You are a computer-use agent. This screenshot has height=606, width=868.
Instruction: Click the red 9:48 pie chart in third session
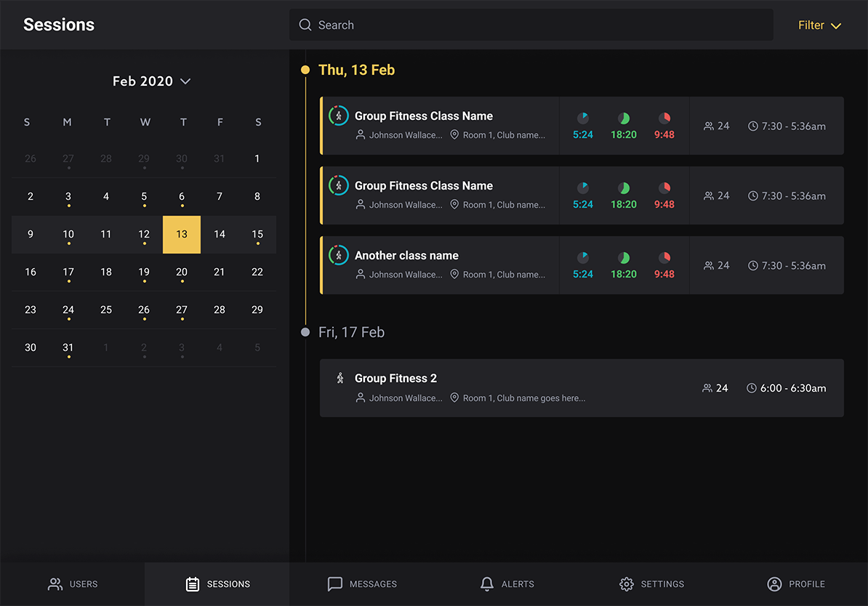pyautogui.click(x=664, y=257)
